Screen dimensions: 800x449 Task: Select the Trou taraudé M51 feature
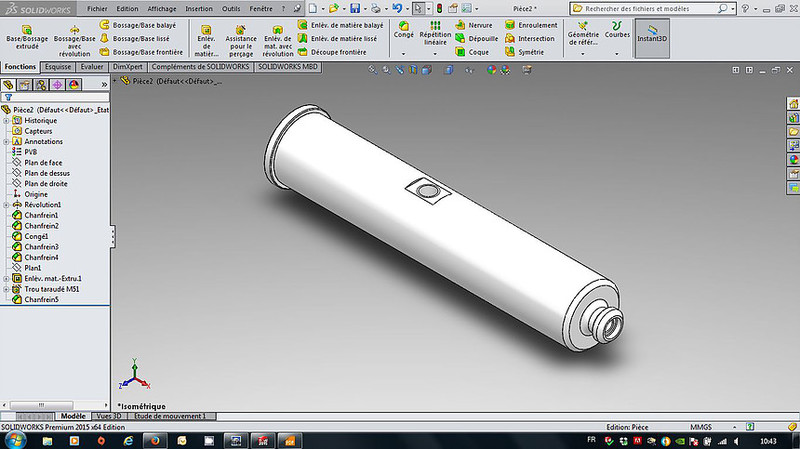pos(52,289)
